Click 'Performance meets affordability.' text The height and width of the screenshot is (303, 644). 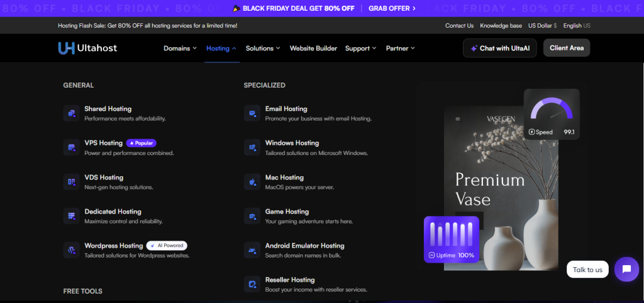point(125,118)
